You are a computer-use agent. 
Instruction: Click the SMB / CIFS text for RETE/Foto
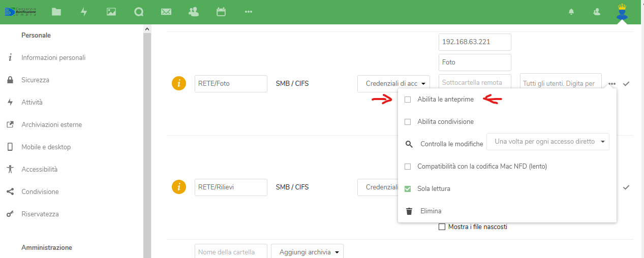click(x=292, y=84)
